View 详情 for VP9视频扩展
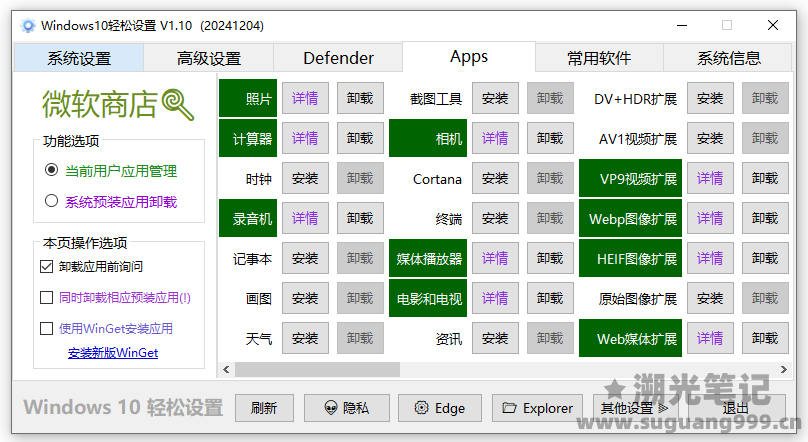 (x=710, y=178)
